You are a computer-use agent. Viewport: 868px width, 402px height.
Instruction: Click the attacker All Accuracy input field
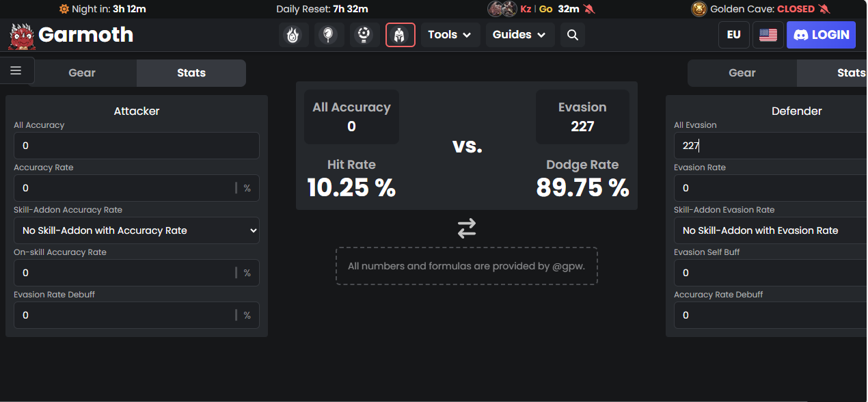point(137,146)
